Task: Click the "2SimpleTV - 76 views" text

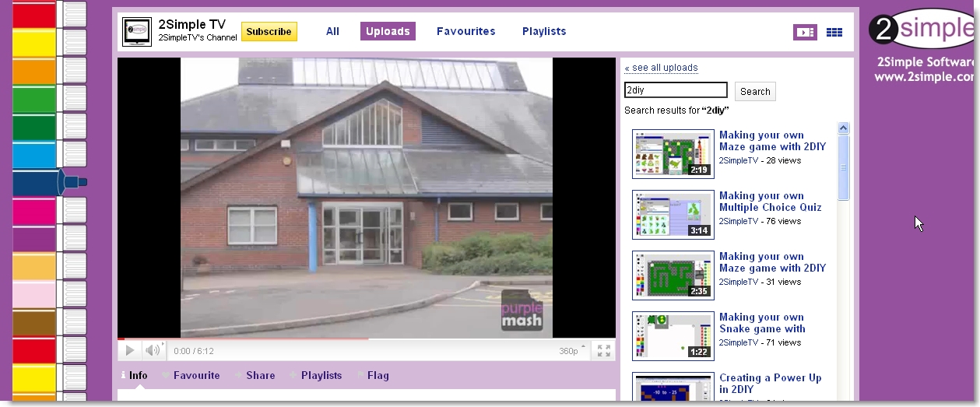Action: [760, 221]
